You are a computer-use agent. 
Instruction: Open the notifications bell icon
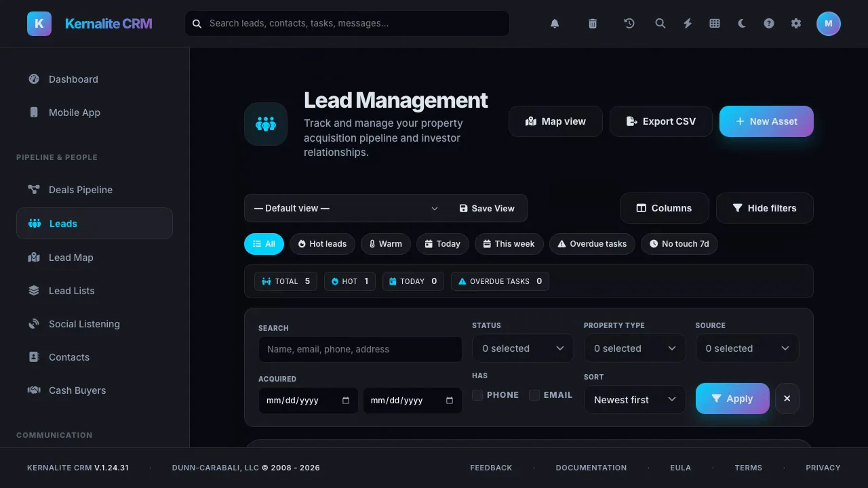coord(555,24)
